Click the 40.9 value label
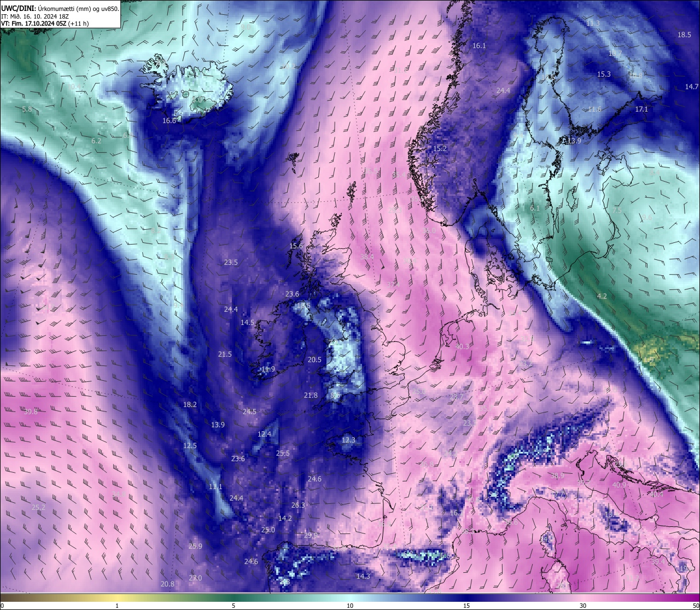Image resolution: width=700 pixels, height=610 pixels. click(619, 485)
